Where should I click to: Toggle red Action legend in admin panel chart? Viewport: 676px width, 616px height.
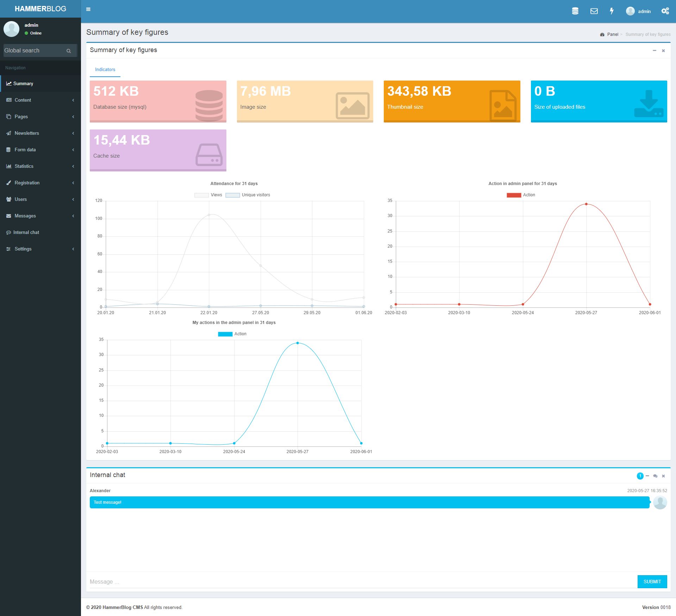[521, 195]
